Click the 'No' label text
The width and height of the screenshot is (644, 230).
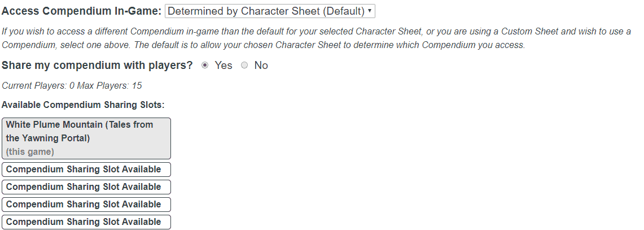[261, 66]
